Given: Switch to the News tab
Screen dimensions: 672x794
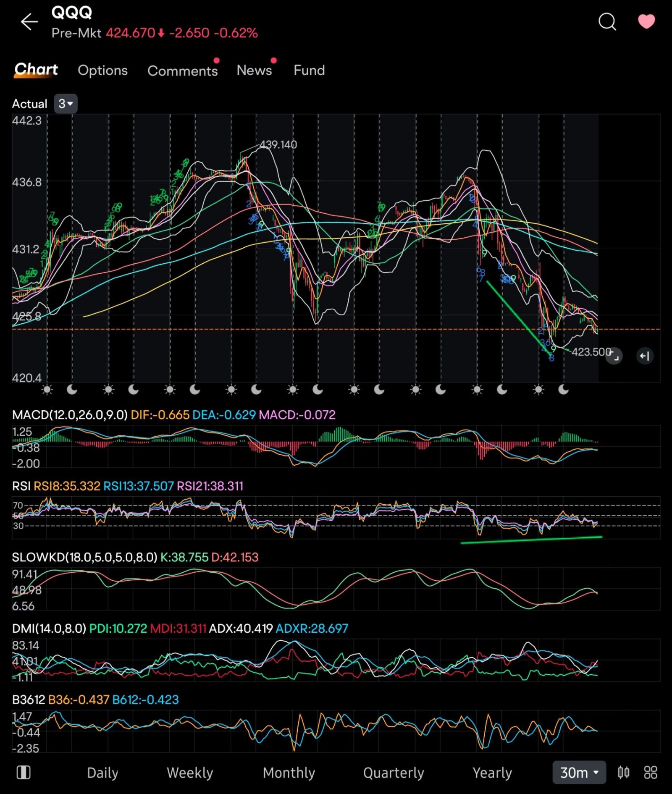Looking at the screenshot, I should 254,70.
